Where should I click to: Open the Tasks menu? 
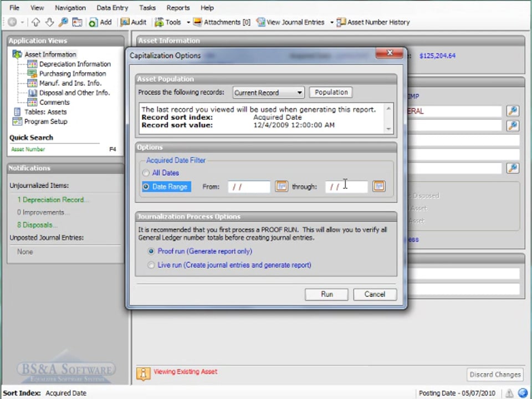(147, 7)
